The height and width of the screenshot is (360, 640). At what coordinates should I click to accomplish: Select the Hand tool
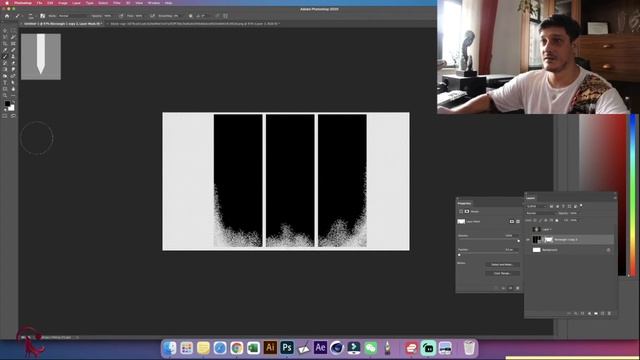[13, 89]
